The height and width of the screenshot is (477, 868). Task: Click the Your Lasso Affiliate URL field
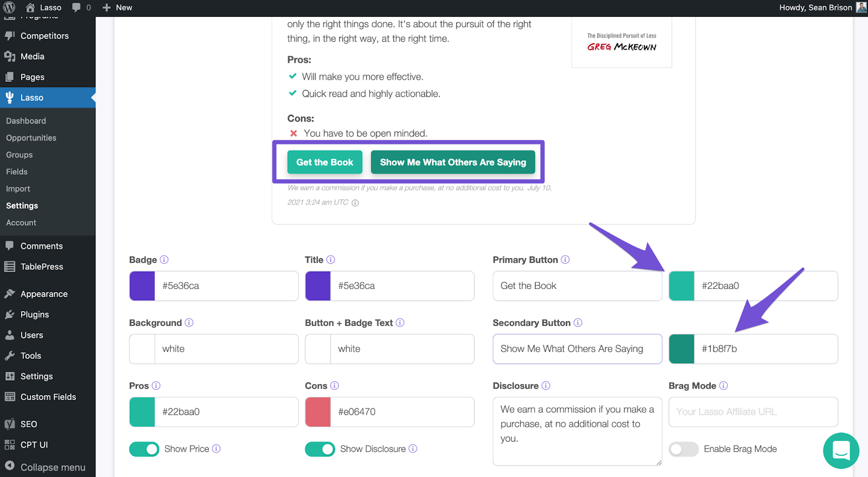753,411
